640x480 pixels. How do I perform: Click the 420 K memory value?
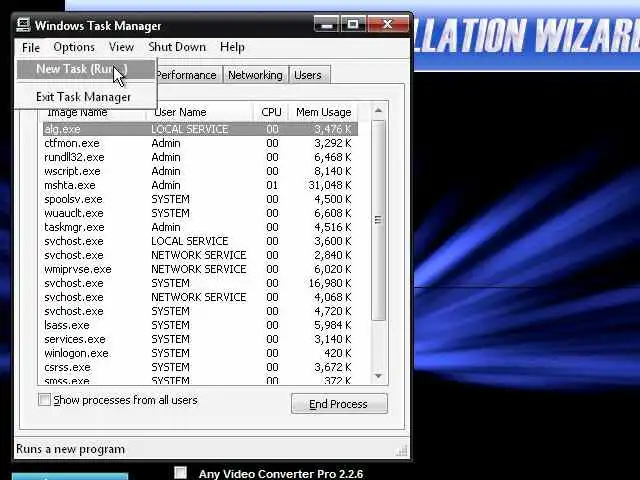click(338, 353)
